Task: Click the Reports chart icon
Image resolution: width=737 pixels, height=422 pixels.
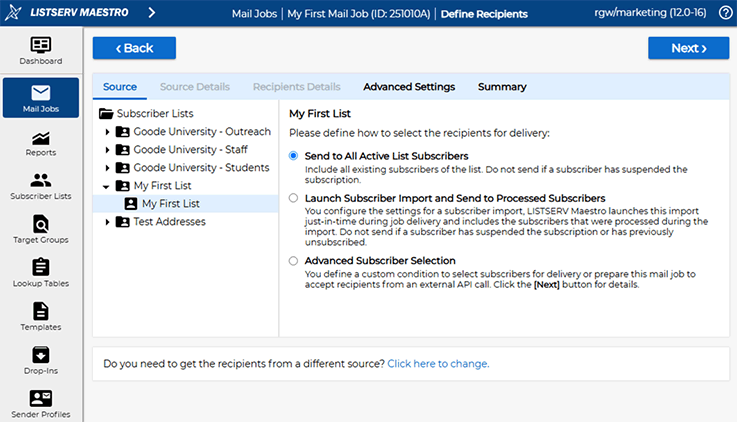Action: pos(40,138)
